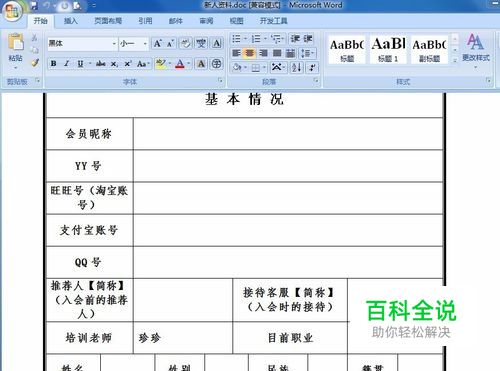Switch to the 开发工具 tab

(x=274, y=21)
